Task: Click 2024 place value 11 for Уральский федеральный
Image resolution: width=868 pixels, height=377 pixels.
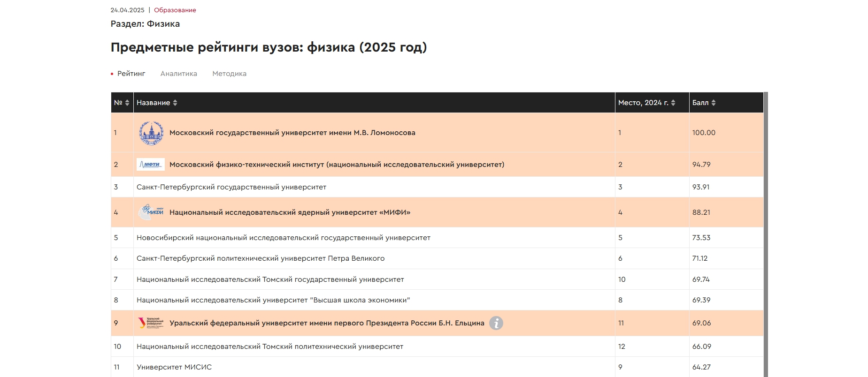Action: [x=621, y=323]
